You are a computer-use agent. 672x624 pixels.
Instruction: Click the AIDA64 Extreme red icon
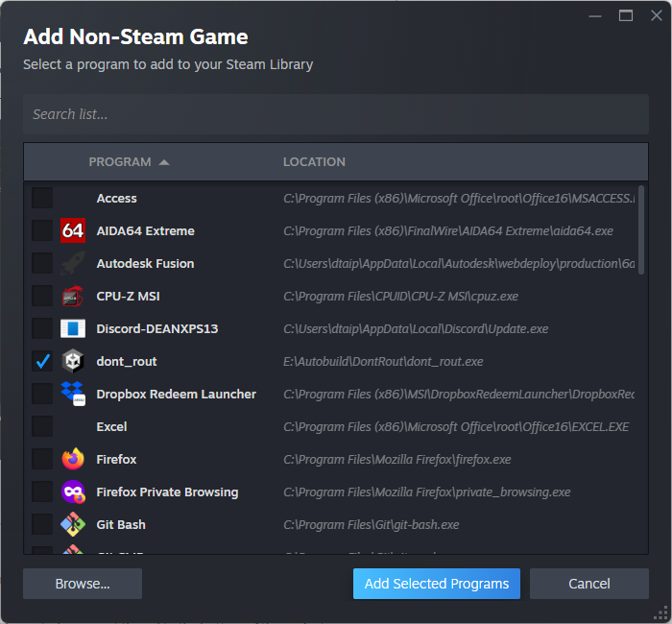coord(73,230)
